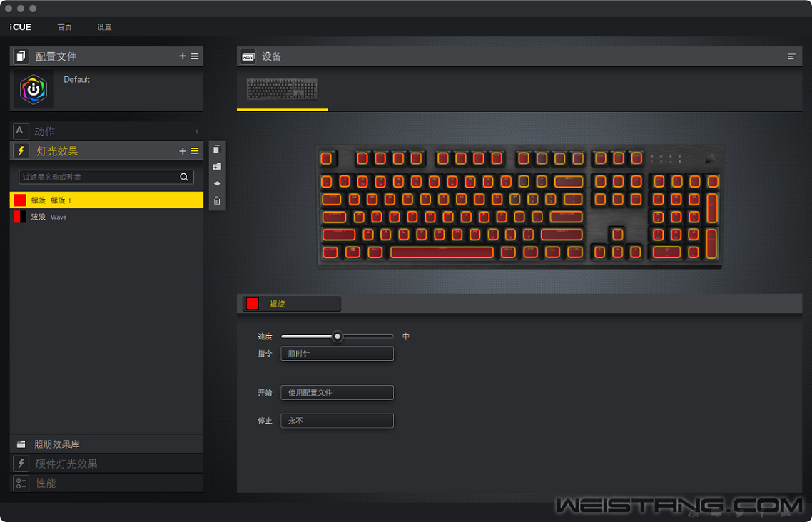This screenshot has height=522, width=812.
Task: Click the Escape key on keyboard preview
Action: [x=326, y=158]
